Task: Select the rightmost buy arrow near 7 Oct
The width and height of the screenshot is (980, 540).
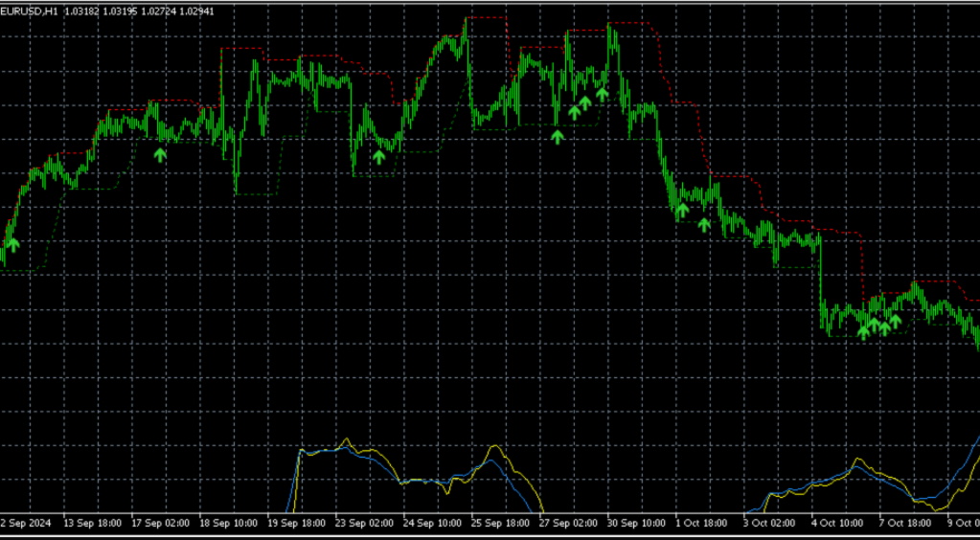Action: coord(895,322)
